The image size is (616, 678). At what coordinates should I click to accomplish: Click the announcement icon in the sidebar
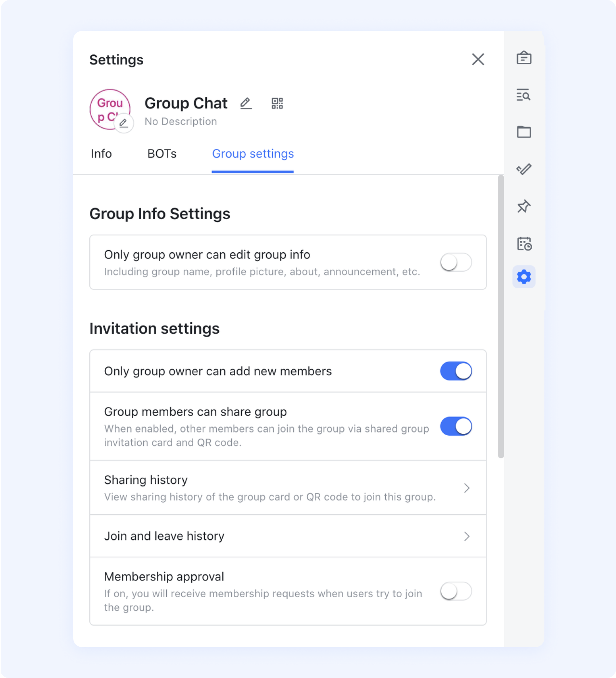524,58
